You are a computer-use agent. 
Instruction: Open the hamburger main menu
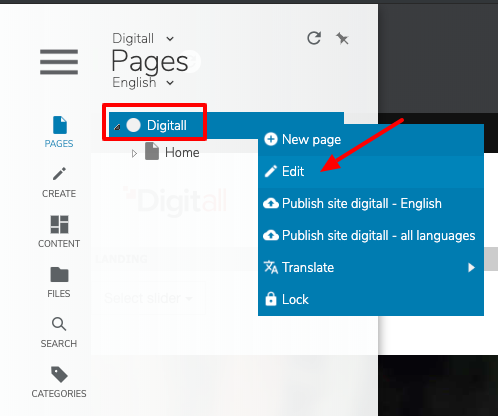[x=59, y=62]
